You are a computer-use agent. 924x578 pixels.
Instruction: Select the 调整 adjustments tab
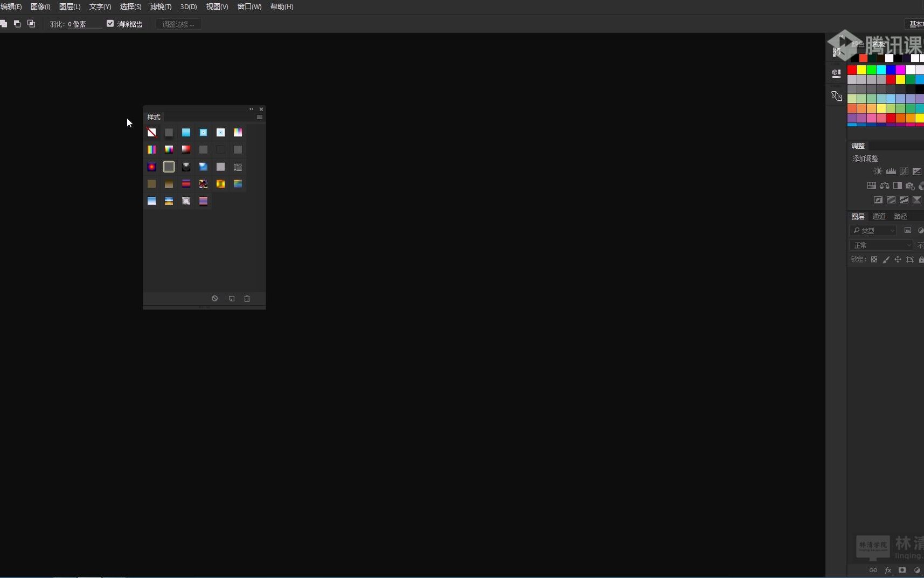tap(858, 146)
